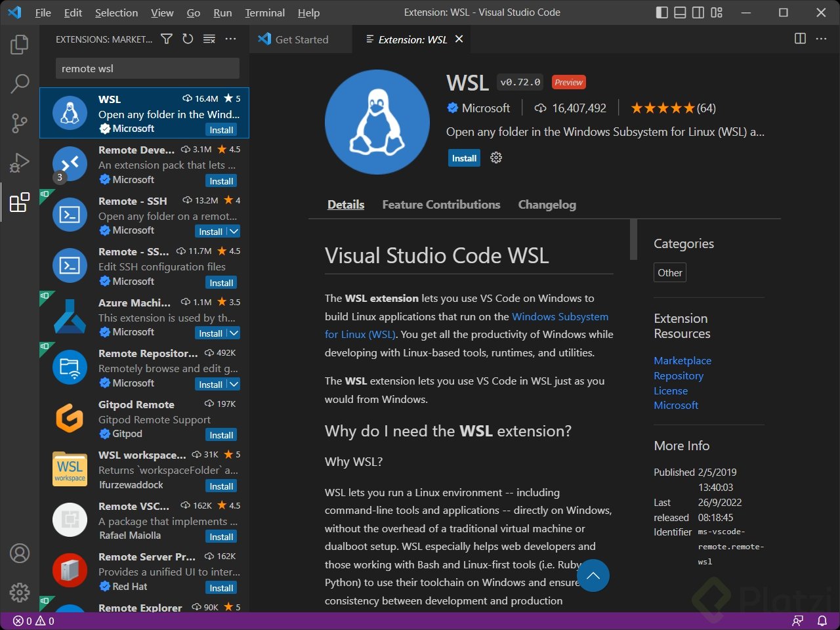The width and height of the screenshot is (840, 630).
Task: Click the WSL workspace extension icon
Action: coord(70,469)
